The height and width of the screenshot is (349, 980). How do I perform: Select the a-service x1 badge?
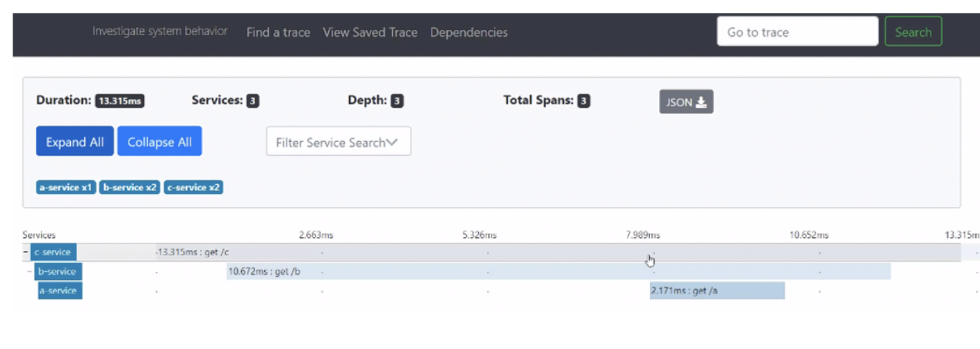tap(66, 188)
